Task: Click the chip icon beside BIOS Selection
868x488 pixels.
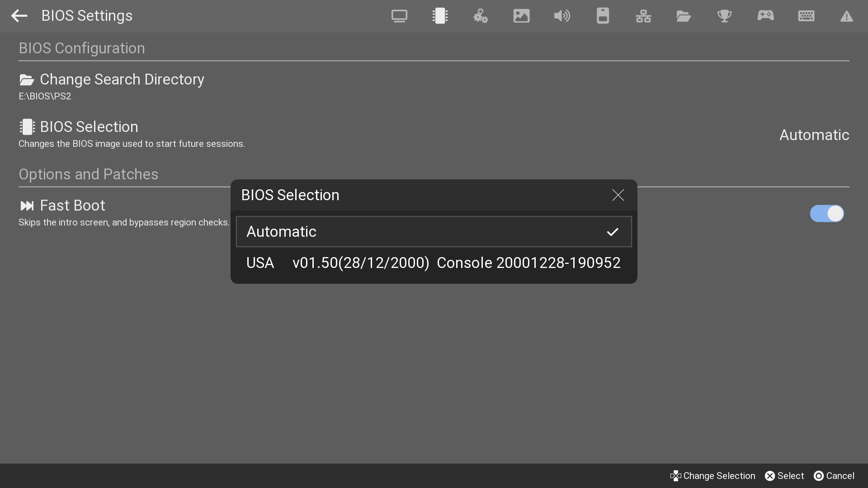Action: coord(27,127)
